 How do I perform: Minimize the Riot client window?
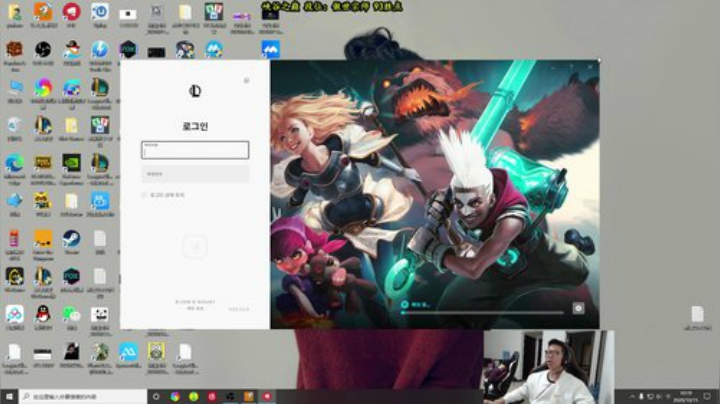[x=553, y=67]
